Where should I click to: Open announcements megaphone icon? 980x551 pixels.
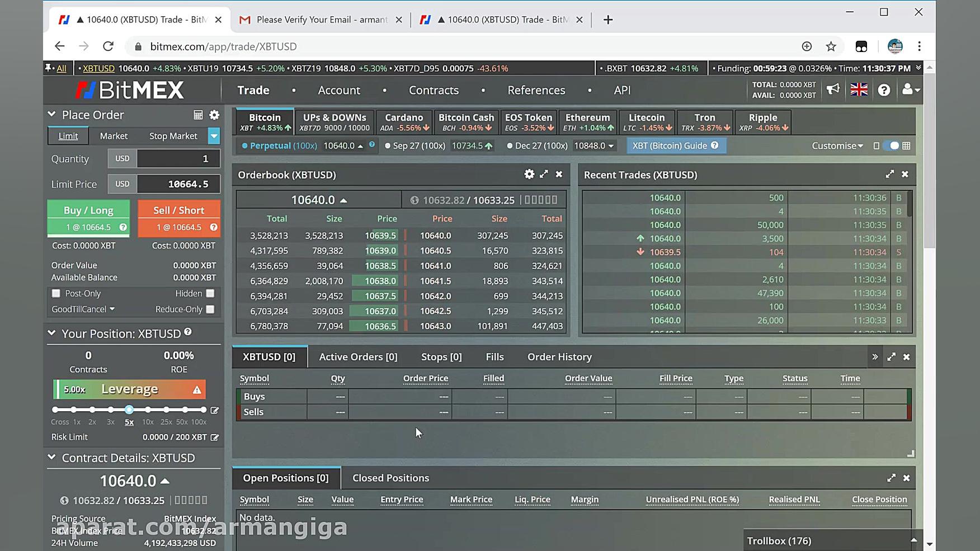[x=833, y=90]
